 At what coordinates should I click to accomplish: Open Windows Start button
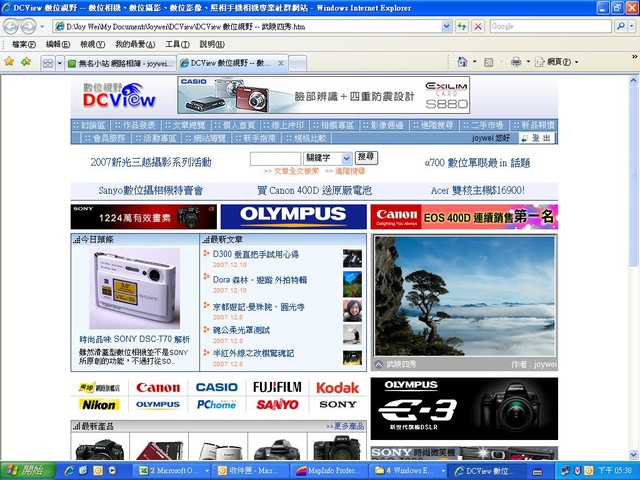click(28, 471)
